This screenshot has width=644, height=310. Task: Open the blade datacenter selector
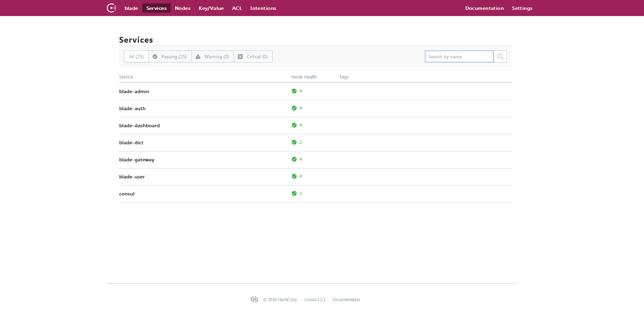(x=131, y=8)
